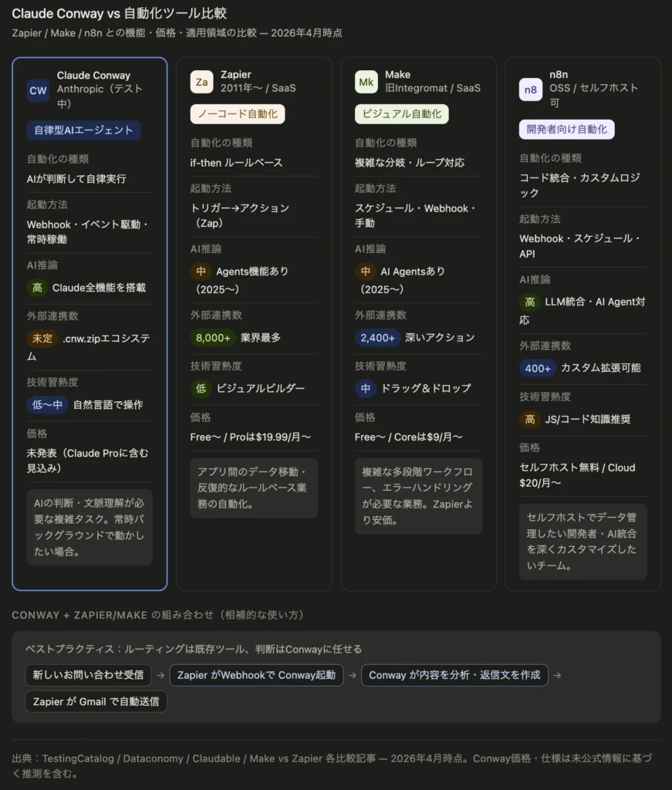The image size is (672, 790).
Task: Click the n8n card description box
Action: (x=583, y=541)
